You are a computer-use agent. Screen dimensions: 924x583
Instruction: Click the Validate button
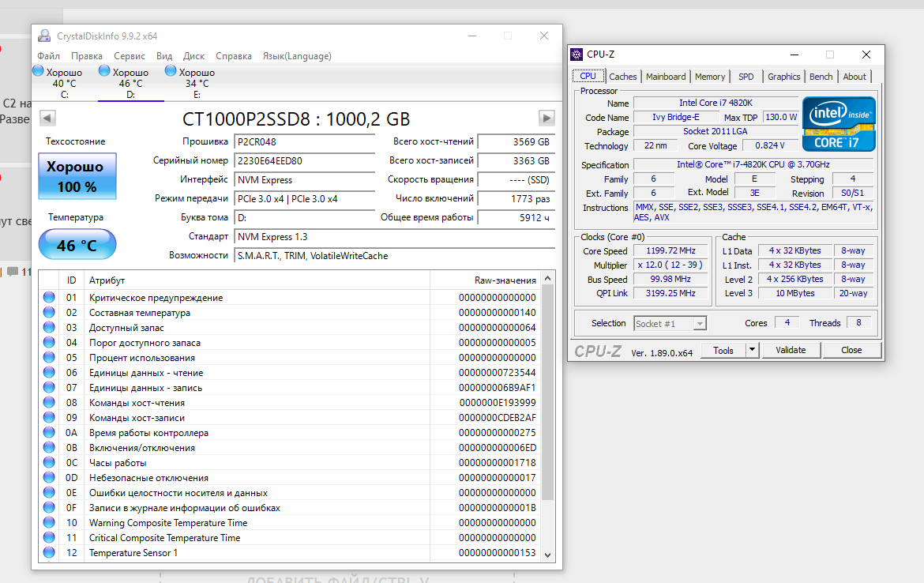coord(791,350)
